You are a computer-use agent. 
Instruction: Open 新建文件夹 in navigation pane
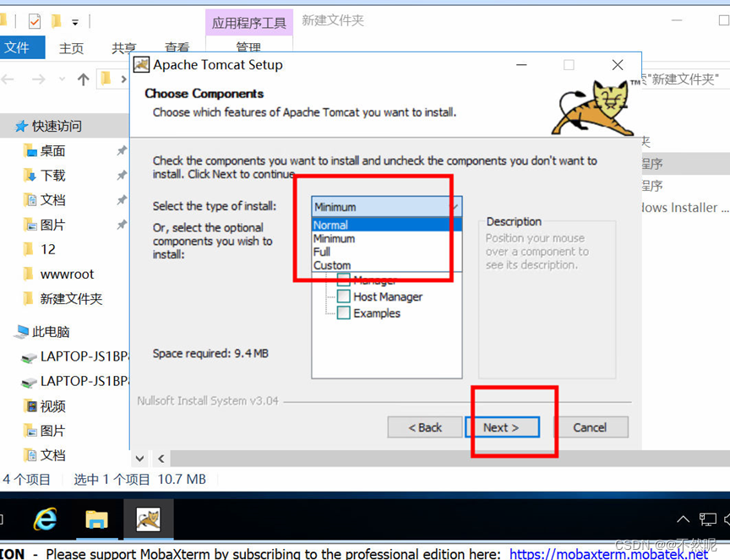(71, 298)
